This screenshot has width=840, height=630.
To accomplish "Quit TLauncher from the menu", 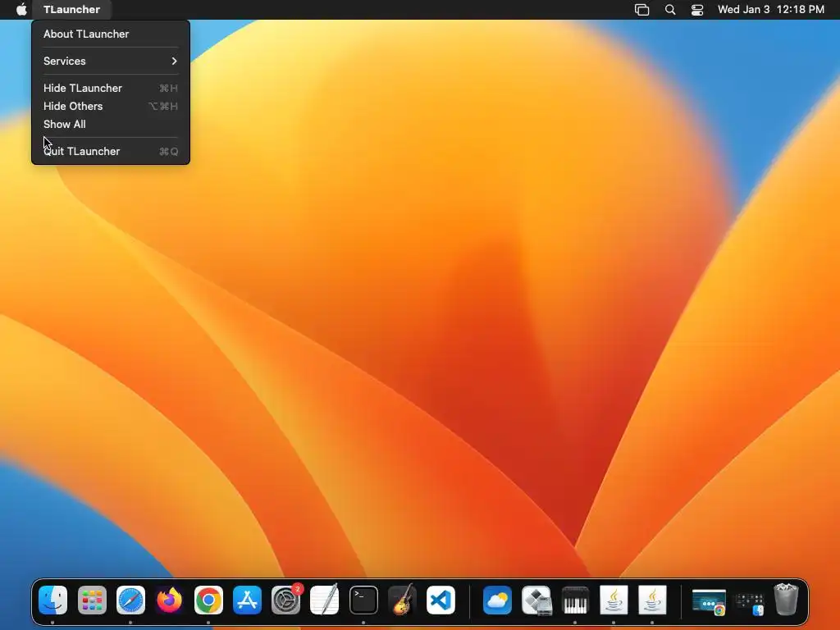I will [x=111, y=151].
